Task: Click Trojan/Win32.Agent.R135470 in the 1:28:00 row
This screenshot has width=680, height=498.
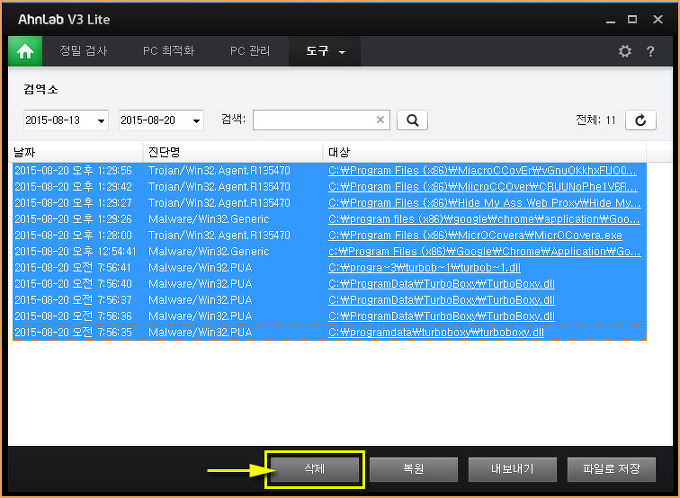Action: tap(219, 235)
